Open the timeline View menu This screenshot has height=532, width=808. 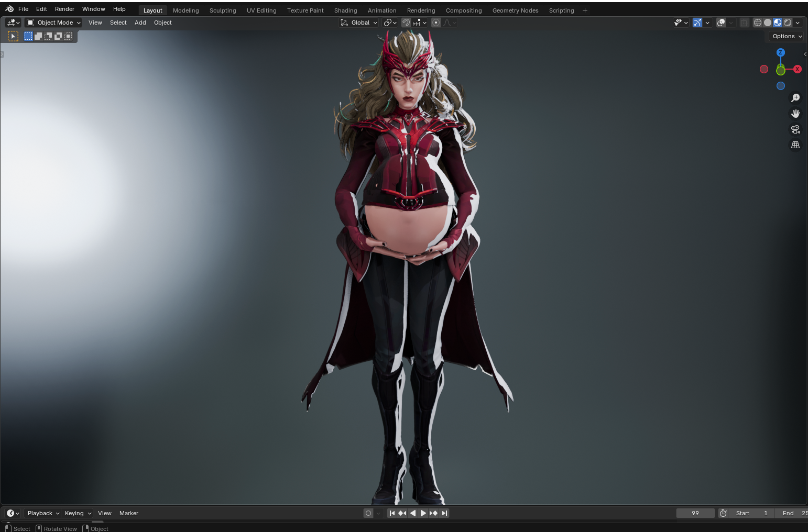click(105, 513)
